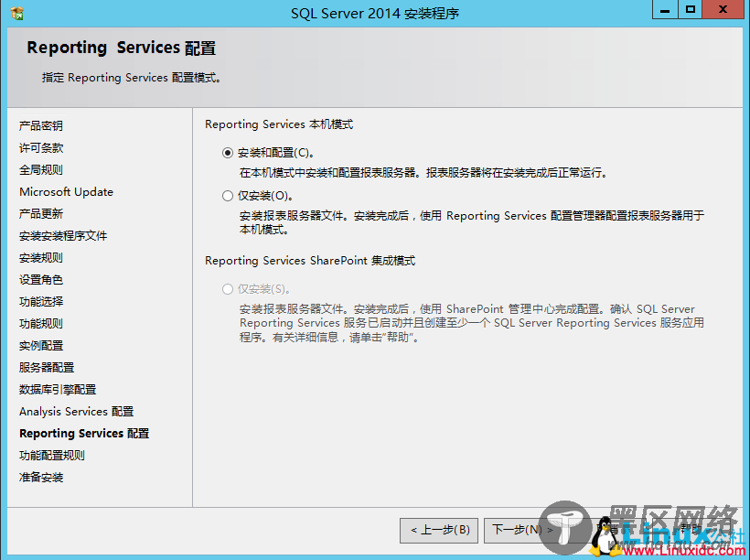Click the 实例配置 sidebar entry
750x560 pixels.
[41, 346]
